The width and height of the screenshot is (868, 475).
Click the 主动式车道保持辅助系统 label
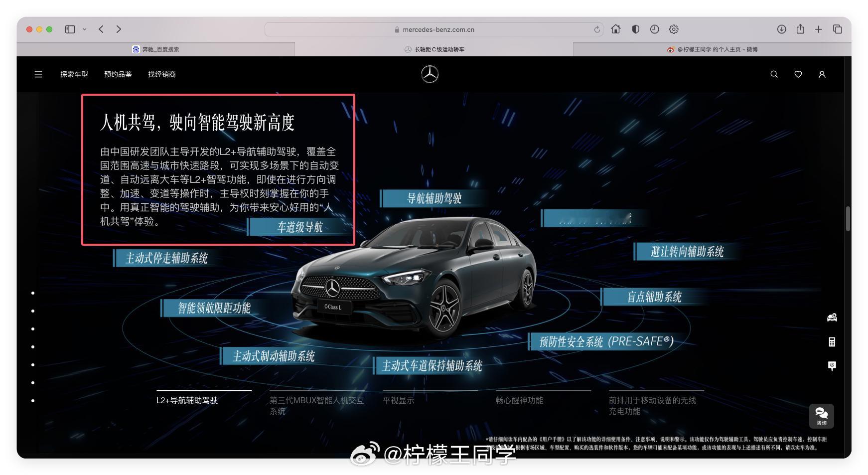(x=432, y=365)
